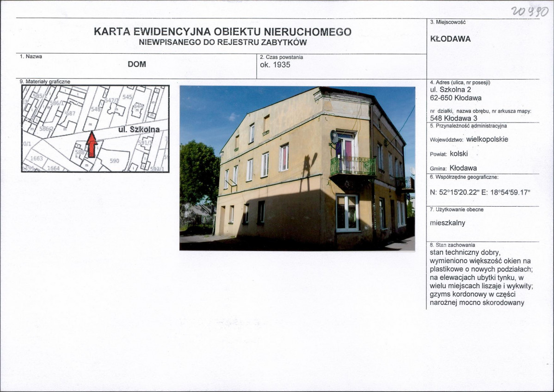Click the postal line '62-650 Kłodawa'
Screen dimensions: 554x392
click(456, 98)
